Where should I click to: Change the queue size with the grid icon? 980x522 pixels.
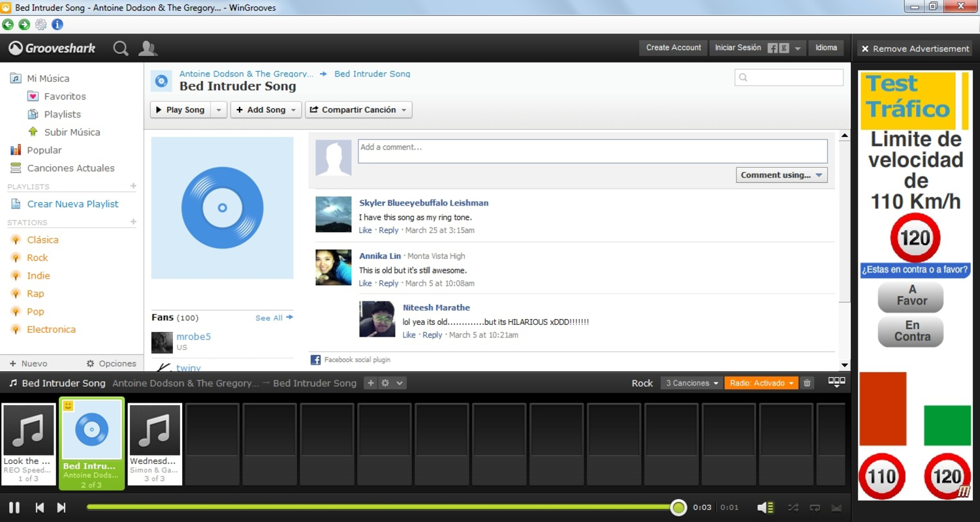click(836, 382)
